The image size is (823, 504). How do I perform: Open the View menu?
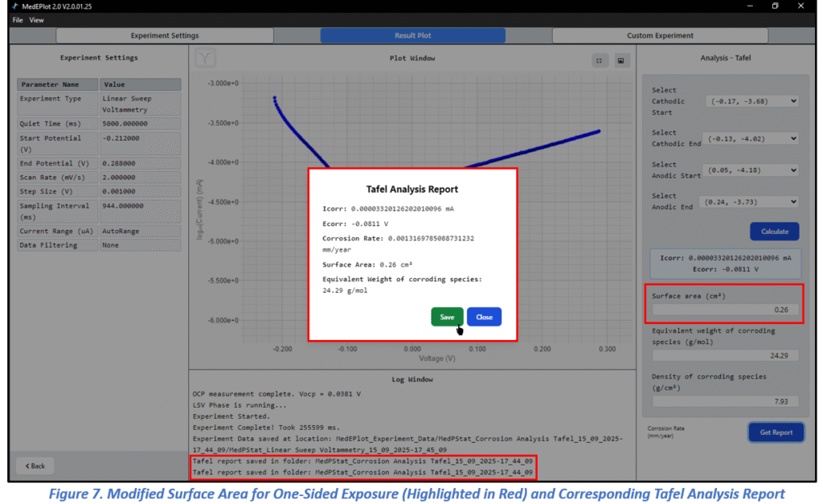click(x=37, y=20)
